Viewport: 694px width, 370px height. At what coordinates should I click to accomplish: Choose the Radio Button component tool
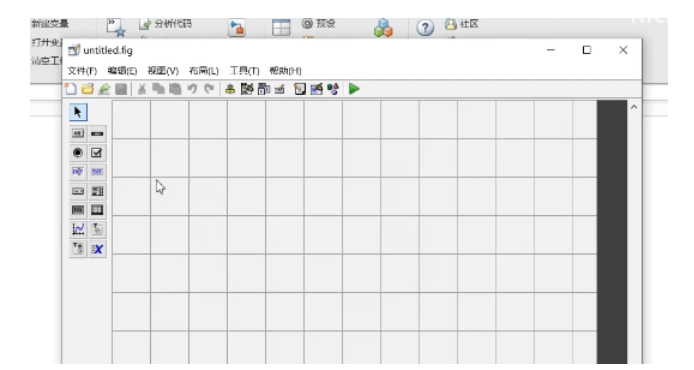point(78,153)
